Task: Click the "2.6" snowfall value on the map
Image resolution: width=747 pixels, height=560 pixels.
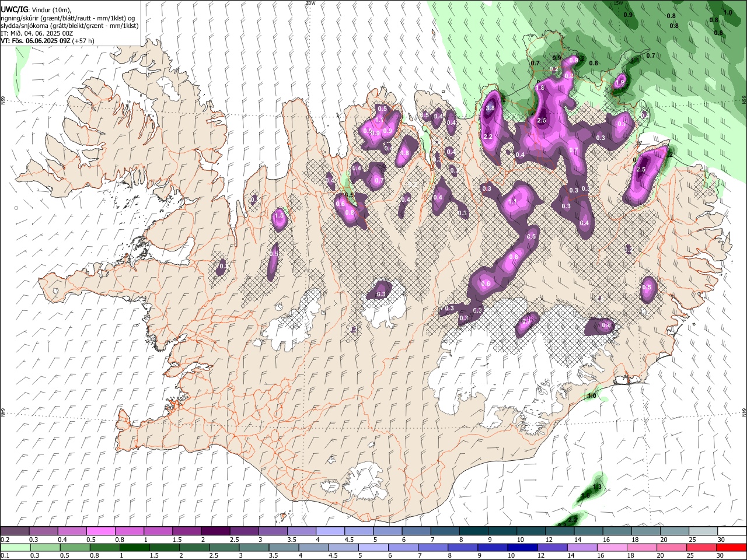Action: click(x=542, y=120)
